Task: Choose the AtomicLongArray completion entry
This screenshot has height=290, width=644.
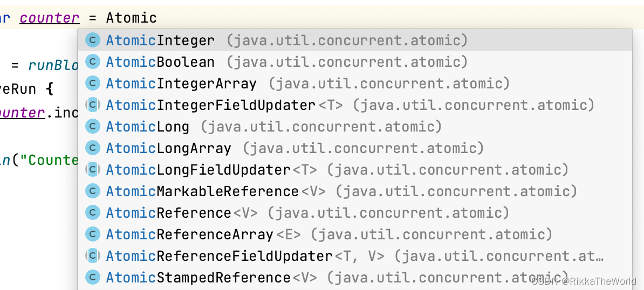Action: (x=168, y=148)
